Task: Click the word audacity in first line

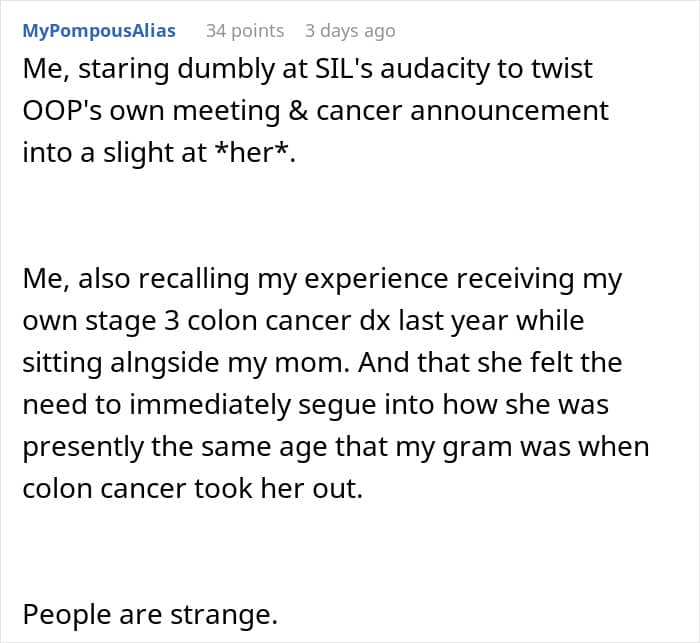Action: [x=451, y=69]
